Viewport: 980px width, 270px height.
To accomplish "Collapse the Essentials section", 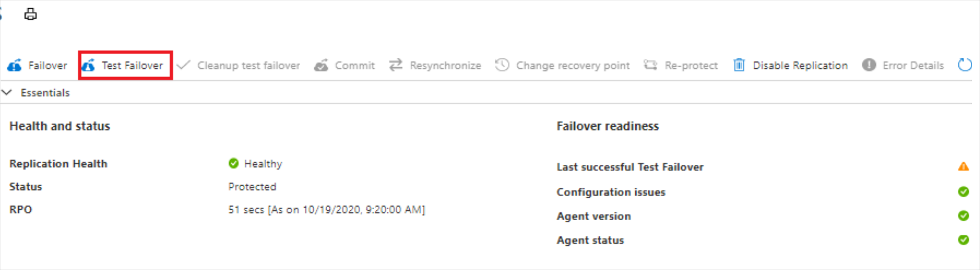I will pyautogui.click(x=6, y=93).
